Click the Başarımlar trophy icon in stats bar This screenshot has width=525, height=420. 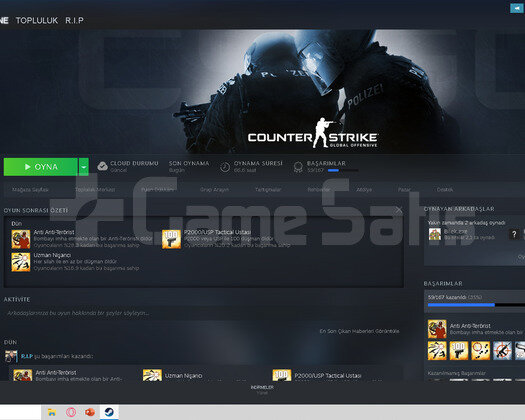tap(298, 167)
